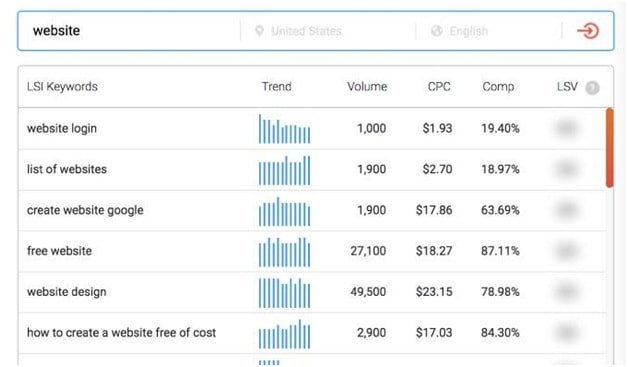Click volume value 27,100

[x=368, y=251]
